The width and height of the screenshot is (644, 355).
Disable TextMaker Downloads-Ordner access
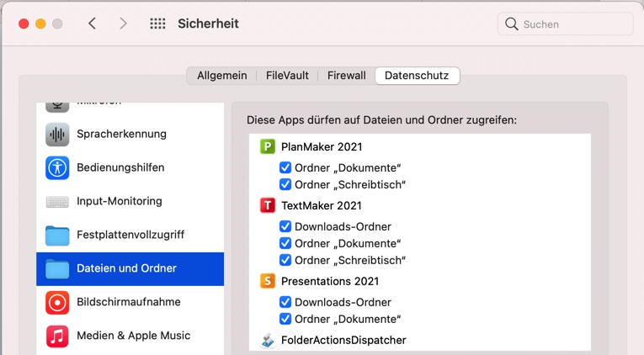285,226
